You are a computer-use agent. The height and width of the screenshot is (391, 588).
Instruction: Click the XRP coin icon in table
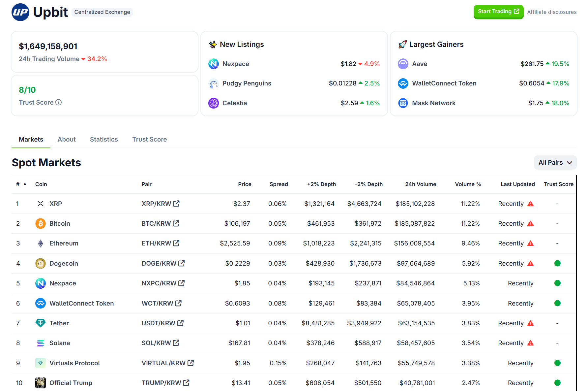coord(41,204)
